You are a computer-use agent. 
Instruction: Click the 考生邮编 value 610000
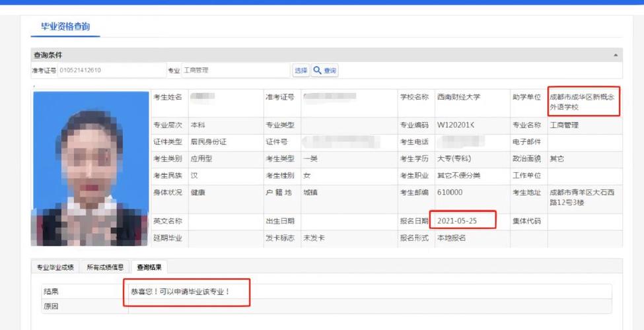[450, 193]
